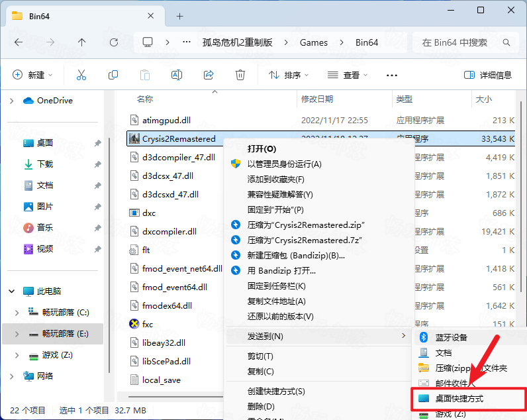Image resolution: width=527 pixels, height=420 pixels.
Task: Click the computer monitor icon in address bar
Action: click(x=148, y=42)
